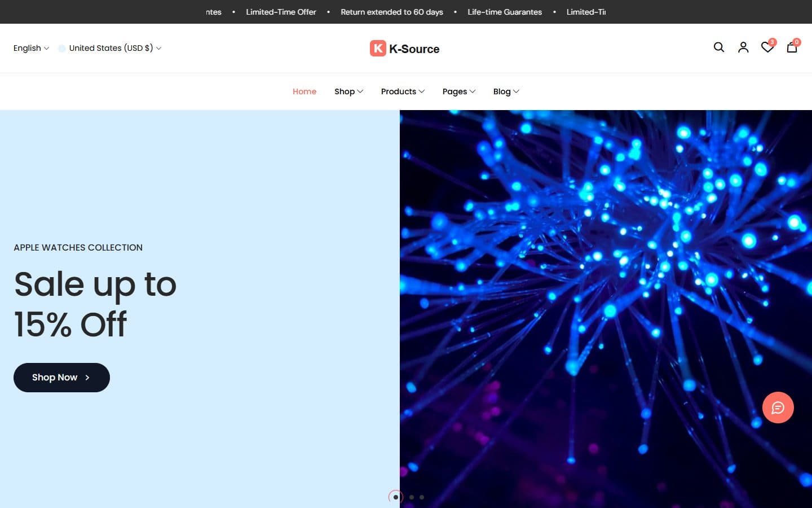Viewport: 812px width, 508px height.
Task: Go to the Home nav link
Action: click(x=304, y=91)
